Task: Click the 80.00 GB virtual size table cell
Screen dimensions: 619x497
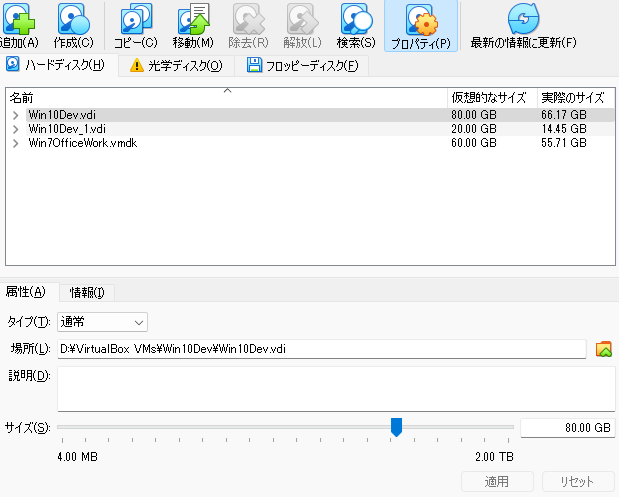Action: point(474,115)
